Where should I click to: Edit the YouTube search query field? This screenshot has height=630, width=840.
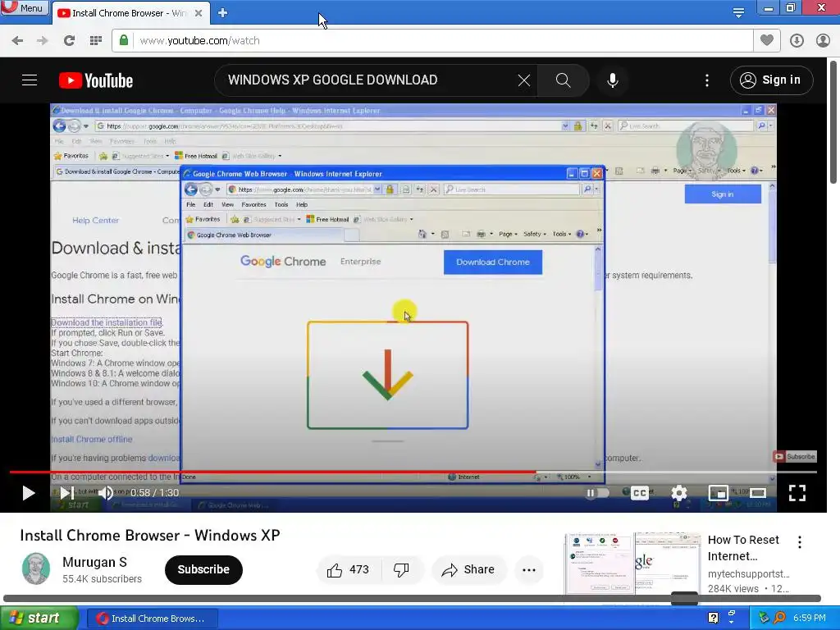tap(370, 80)
